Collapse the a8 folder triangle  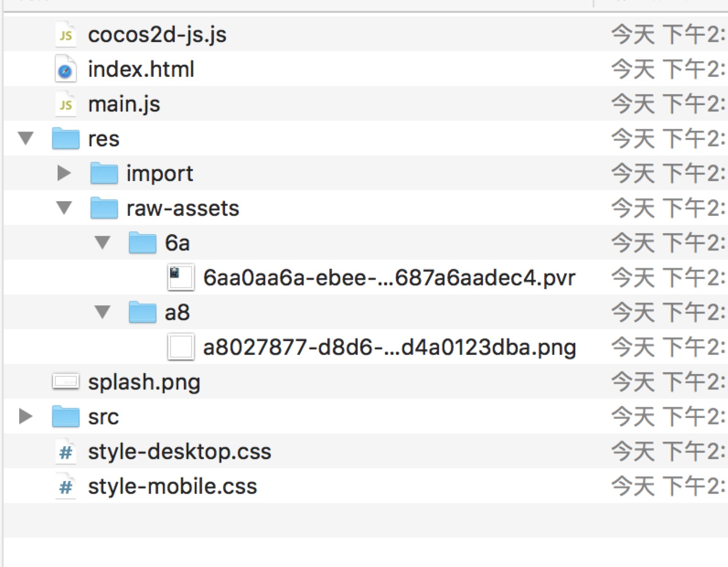(102, 312)
